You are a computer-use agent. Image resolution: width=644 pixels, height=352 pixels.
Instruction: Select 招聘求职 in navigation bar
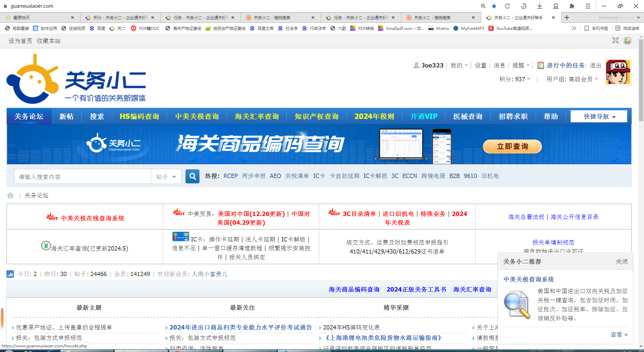513,116
